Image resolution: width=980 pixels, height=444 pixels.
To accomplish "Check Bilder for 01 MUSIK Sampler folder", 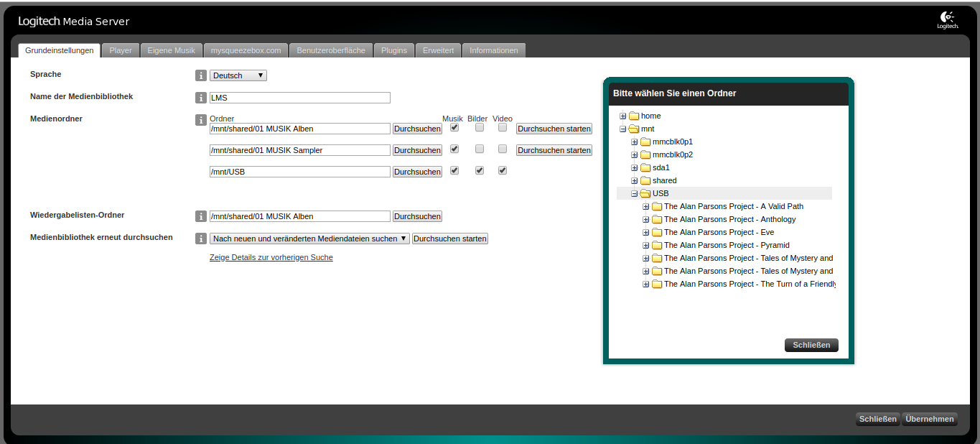I will pos(480,149).
